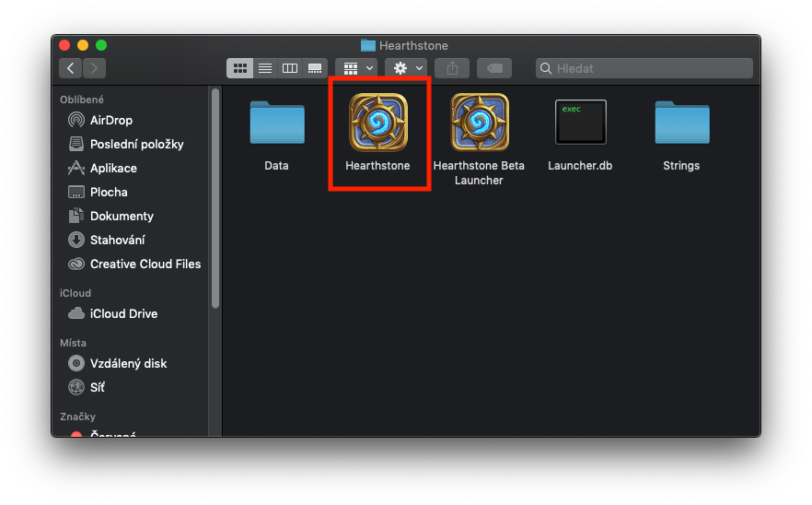Switch to column view
The image size is (812, 505).
(x=290, y=68)
